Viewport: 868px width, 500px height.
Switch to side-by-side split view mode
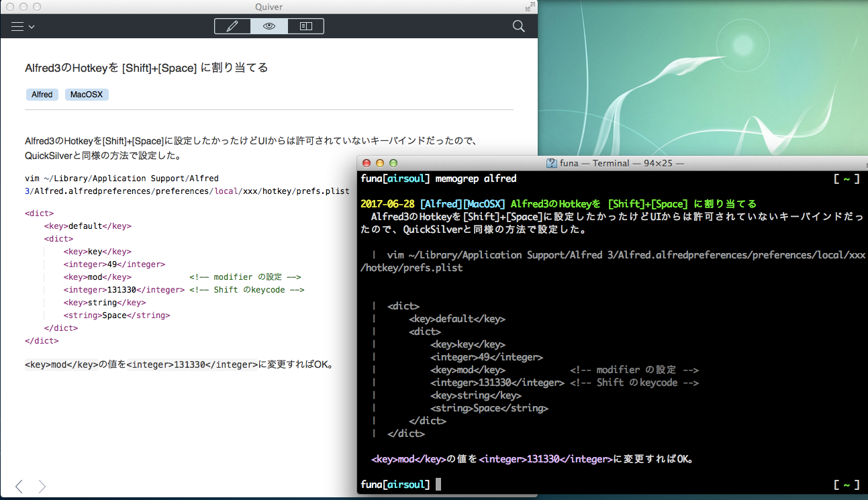pyautogui.click(x=305, y=26)
